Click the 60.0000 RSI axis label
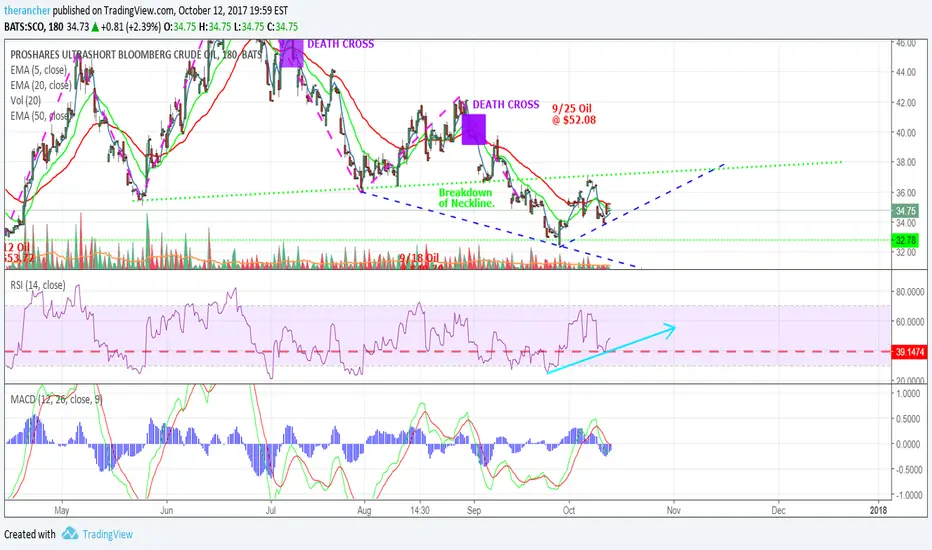The width and height of the screenshot is (932, 550). click(x=910, y=322)
